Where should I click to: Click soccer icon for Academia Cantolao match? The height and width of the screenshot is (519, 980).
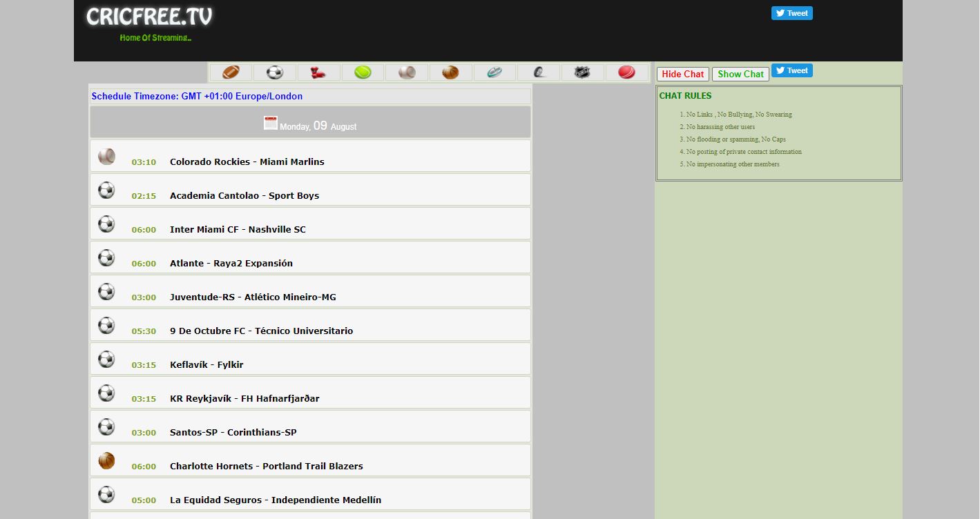106,190
